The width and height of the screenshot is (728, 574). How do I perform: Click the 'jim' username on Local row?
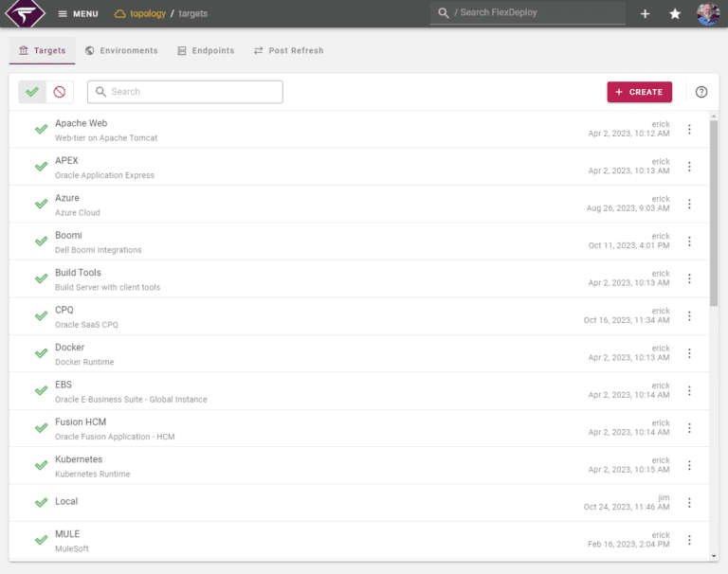point(664,497)
